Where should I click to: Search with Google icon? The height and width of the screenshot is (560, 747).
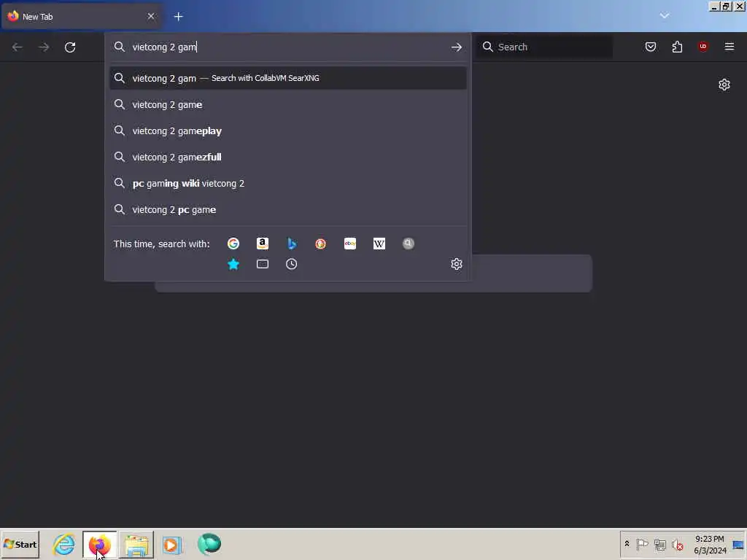[233, 244]
